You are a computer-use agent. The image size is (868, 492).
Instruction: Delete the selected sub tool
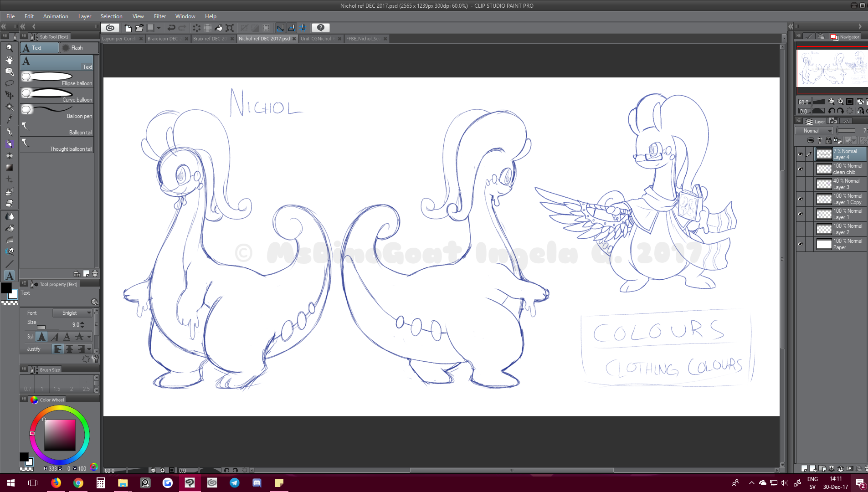pyautogui.click(x=95, y=273)
